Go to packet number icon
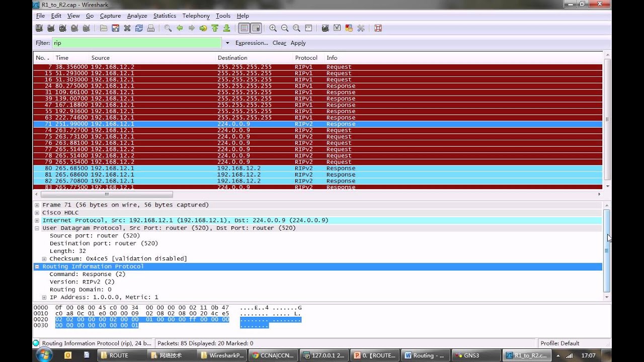The width and height of the screenshot is (644, 362). tap(203, 28)
